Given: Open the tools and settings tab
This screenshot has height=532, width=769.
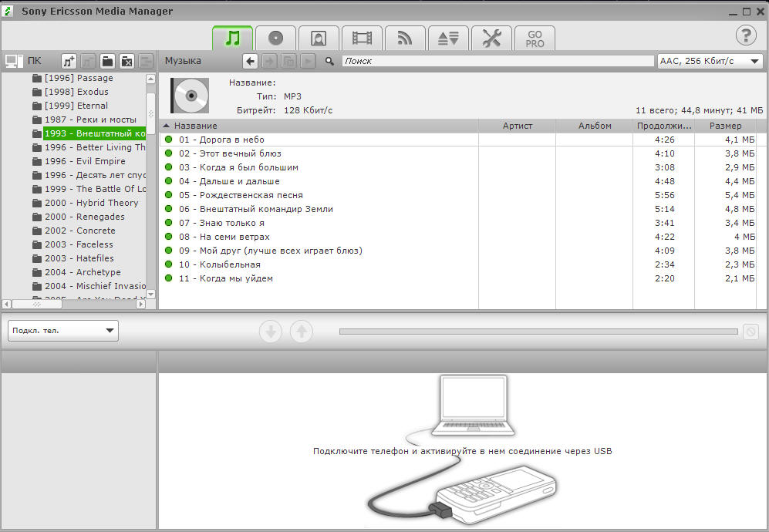Looking at the screenshot, I should tap(491, 39).
